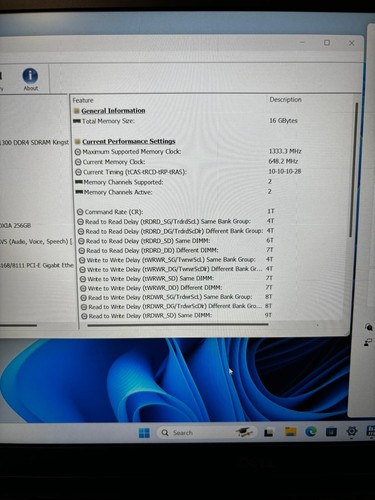Maximize the HWiNFO window
Image resolution: width=375 pixels, height=500 pixels.
point(327,43)
